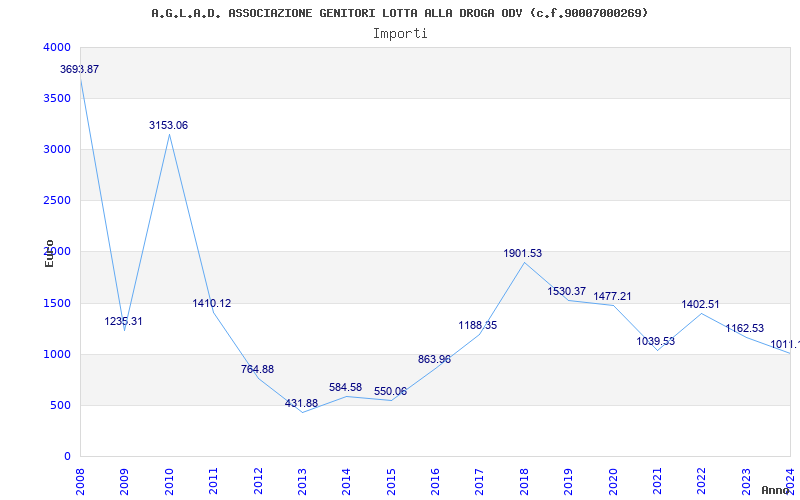The height and width of the screenshot is (500, 800).
Task: Click the 'Euro' y-axis title
Action: [x=49, y=253]
